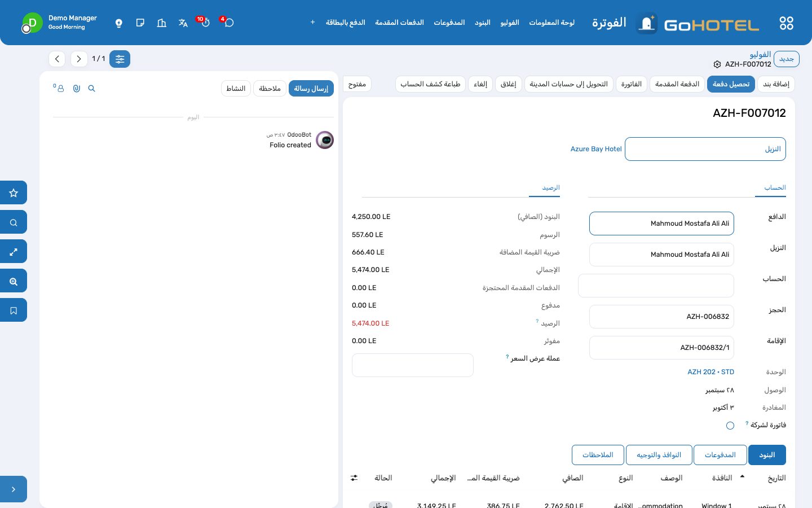The width and height of the screenshot is (812, 508).
Task: Click the print statement button
Action: [430, 84]
